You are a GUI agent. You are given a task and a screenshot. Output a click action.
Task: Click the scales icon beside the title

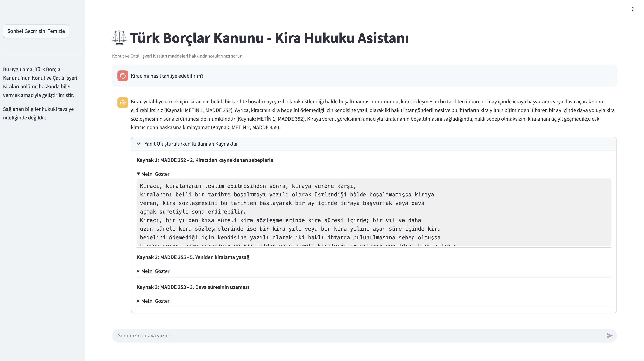[x=119, y=38]
